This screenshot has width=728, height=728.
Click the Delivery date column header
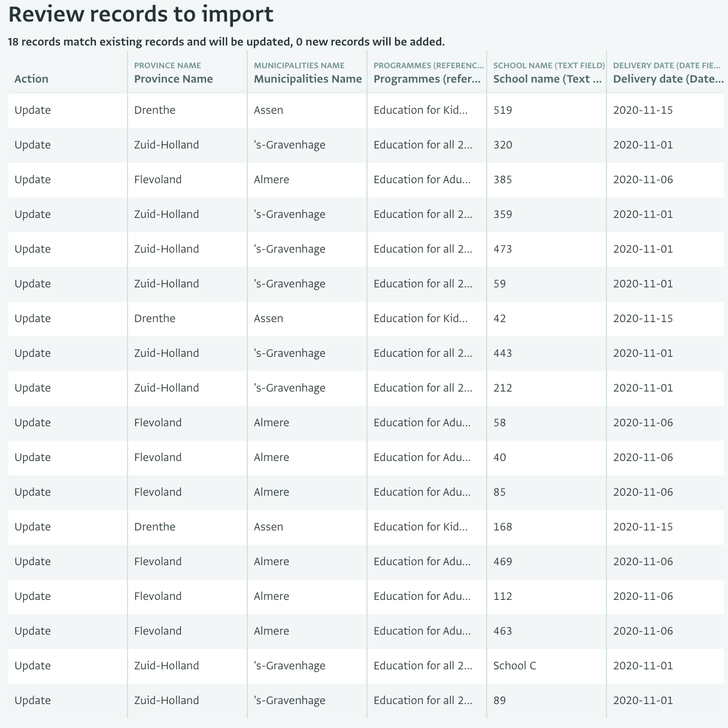(x=666, y=78)
